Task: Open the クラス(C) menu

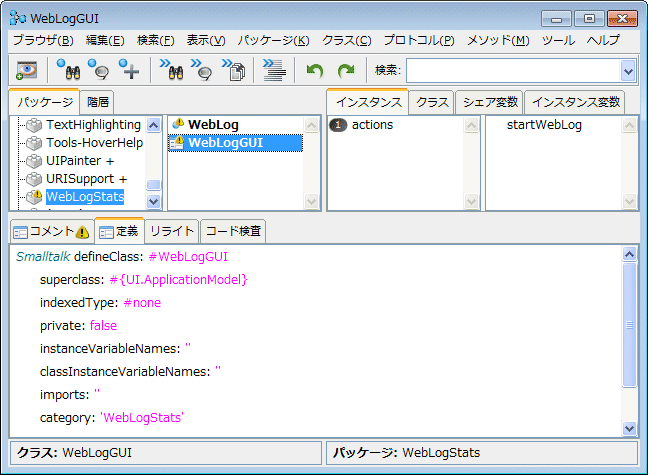Action: [x=346, y=40]
